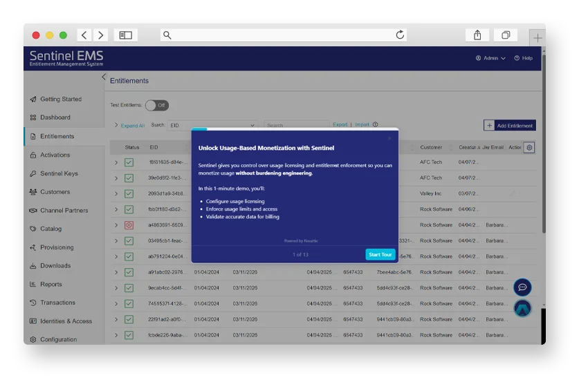This screenshot has width=588, height=380.
Task: Click the Start Tour button
Action: [x=380, y=254]
